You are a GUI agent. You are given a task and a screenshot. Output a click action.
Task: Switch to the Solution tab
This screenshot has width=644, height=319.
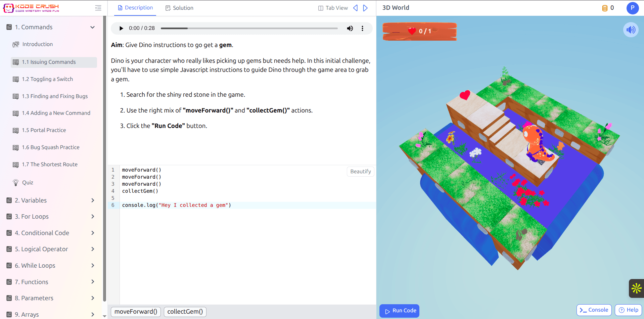179,8
